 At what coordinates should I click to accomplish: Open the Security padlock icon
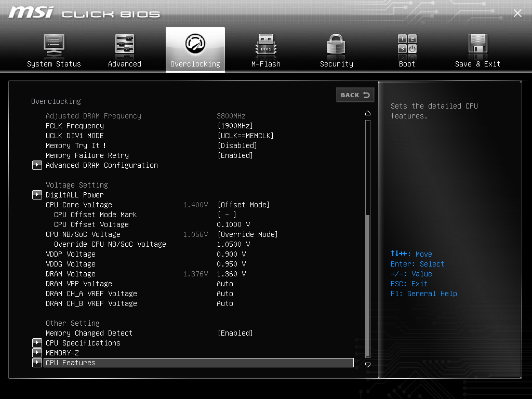336,45
